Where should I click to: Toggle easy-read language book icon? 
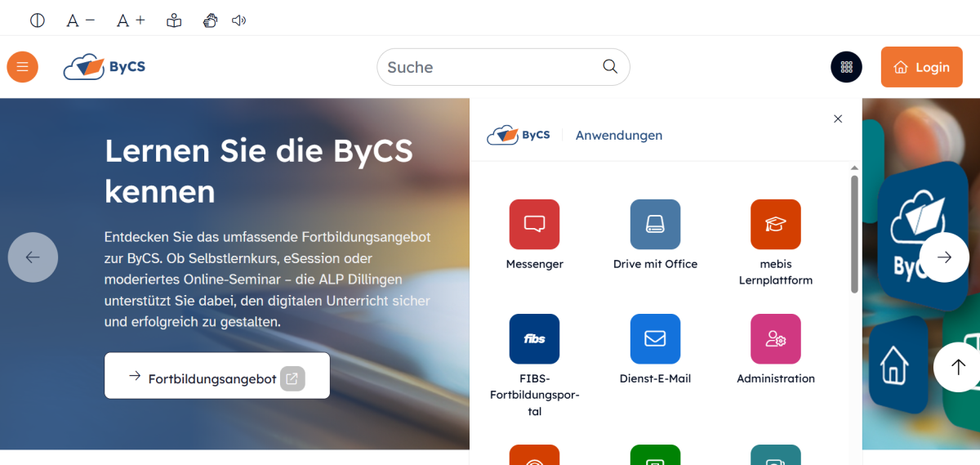click(174, 20)
